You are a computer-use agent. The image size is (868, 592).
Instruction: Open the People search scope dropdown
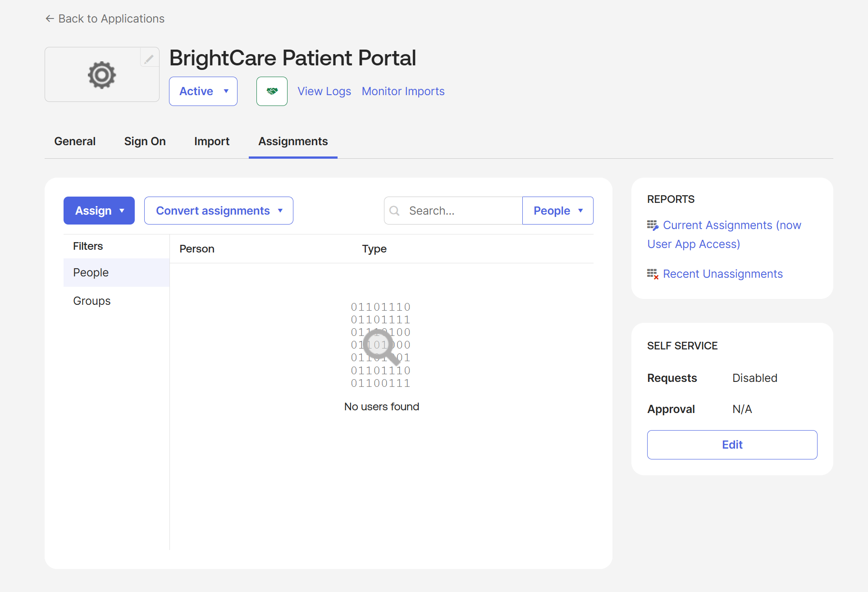click(557, 211)
